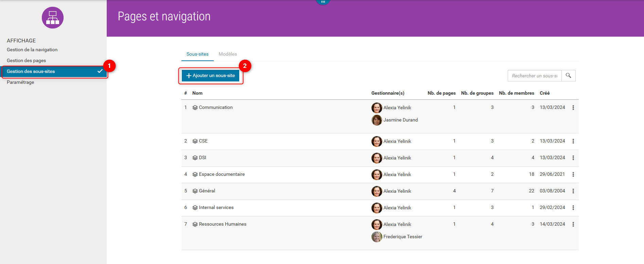The image size is (644, 264).
Task: Click Frederique Tessier's avatar picture
Action: tap(377, 237)
